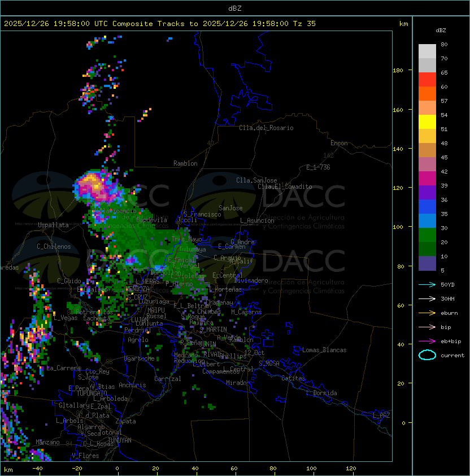Click the cyan current-position ellipse legend icon
470x476 pixels.
coord(427,355)
